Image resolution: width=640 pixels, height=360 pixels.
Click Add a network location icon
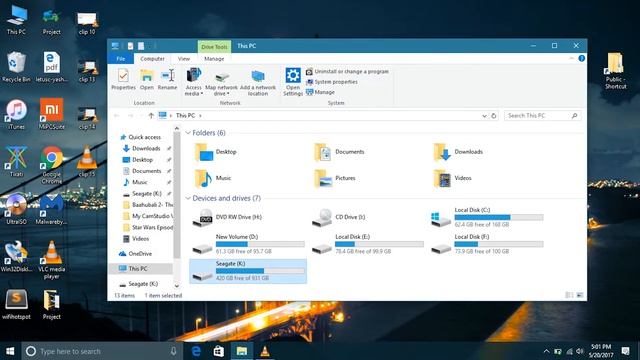pyautogui.click(x=258, y=82)
